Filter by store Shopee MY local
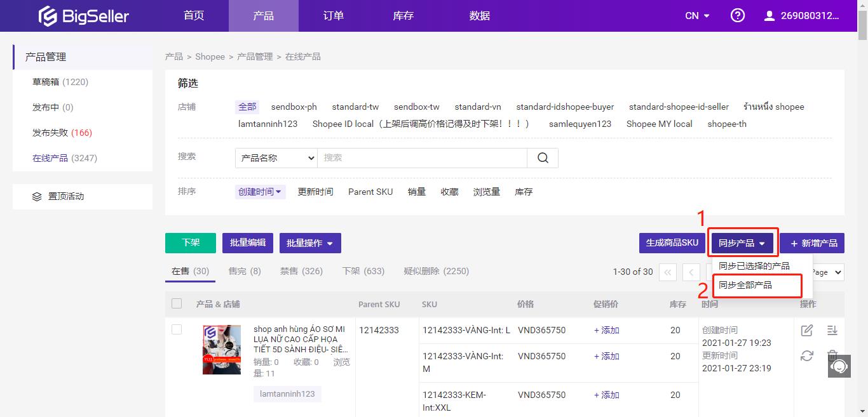The width and height of the screenshot is (868, 417). pyautogui.click(x=660, y=124)
